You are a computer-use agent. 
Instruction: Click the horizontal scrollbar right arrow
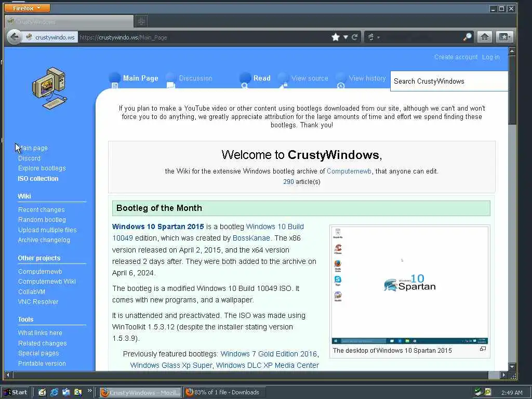[x=504, y=375]
